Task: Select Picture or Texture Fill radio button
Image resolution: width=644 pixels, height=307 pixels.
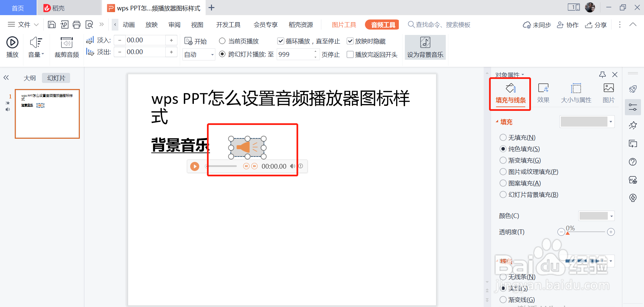Action: [503, 172]
